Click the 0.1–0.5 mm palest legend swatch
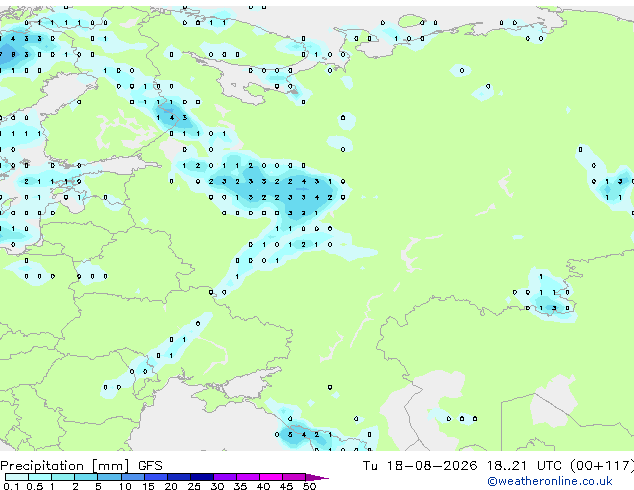Image resolution: width=634 pixels, height=490 pixels. point(17,477)
